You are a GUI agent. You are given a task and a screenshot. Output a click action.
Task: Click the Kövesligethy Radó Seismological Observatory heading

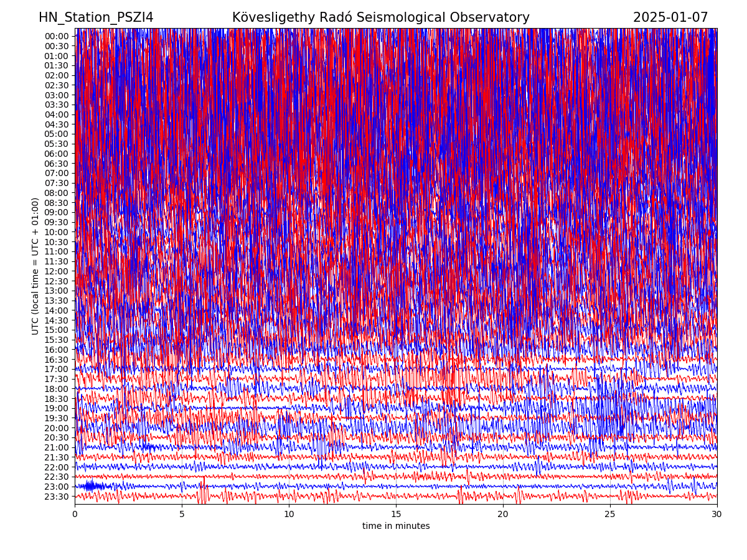click(x=380, y=17)
